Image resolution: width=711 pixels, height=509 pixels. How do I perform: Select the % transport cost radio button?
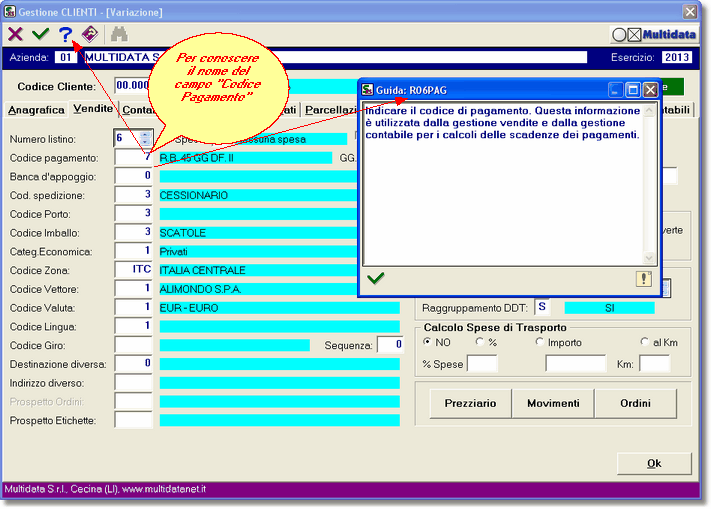(479, 341)
